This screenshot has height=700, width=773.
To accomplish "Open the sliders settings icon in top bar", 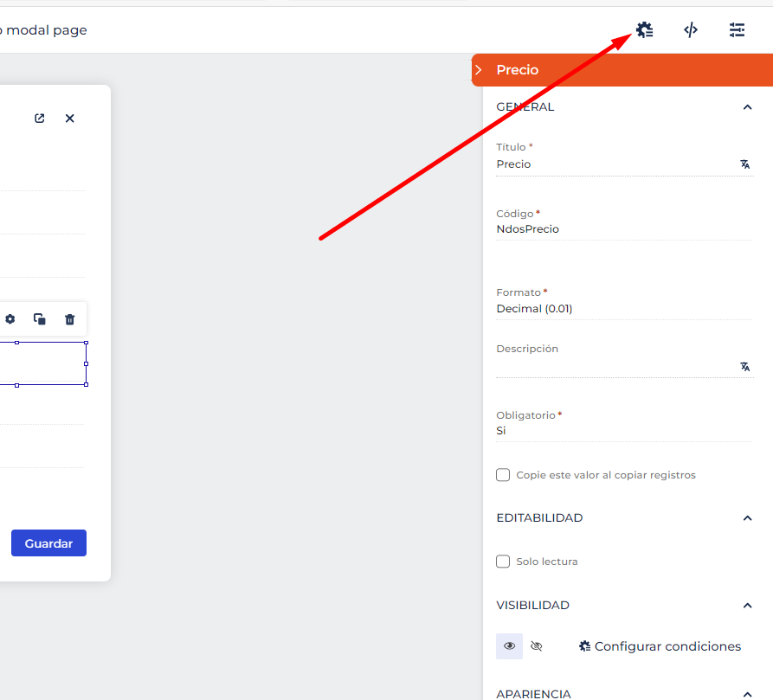I will (737, 30).
